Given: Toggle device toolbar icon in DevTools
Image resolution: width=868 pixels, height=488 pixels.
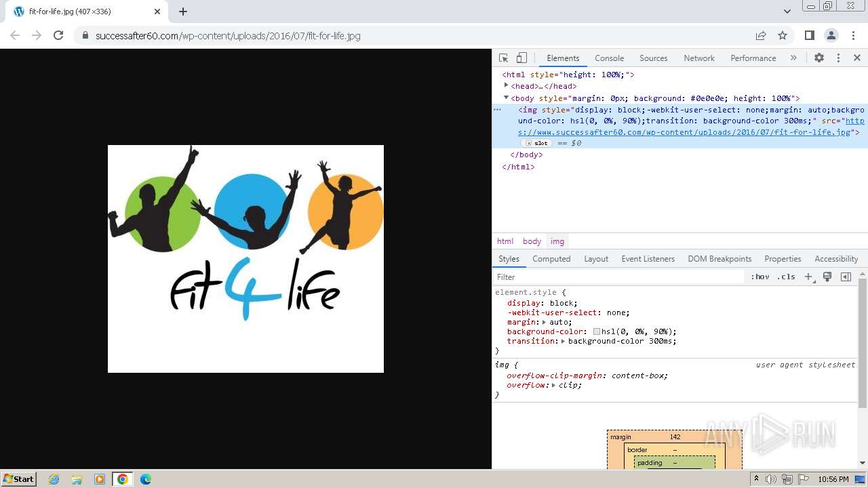Looking at the screenshot, I should coord(521,58).
